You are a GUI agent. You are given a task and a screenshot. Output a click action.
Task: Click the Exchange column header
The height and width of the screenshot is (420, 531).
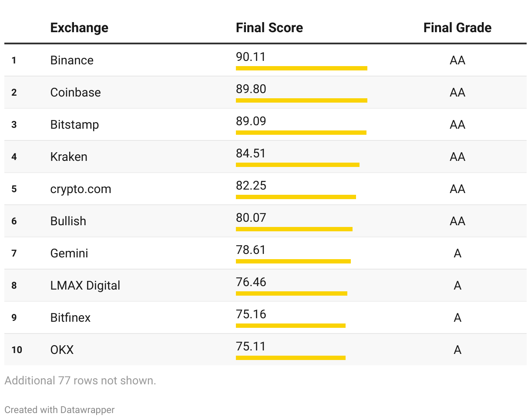tap(79, 28)
